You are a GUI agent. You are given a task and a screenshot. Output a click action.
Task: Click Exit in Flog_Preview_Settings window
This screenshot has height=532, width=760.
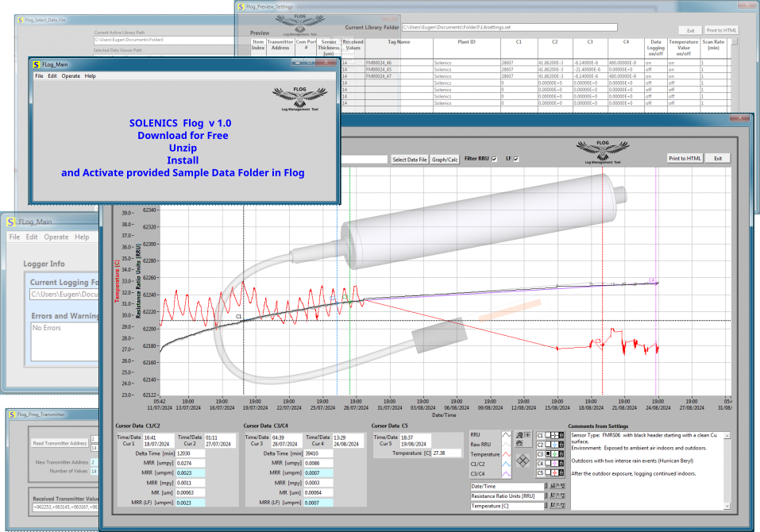pyautogui.click(x=691, y=30)
